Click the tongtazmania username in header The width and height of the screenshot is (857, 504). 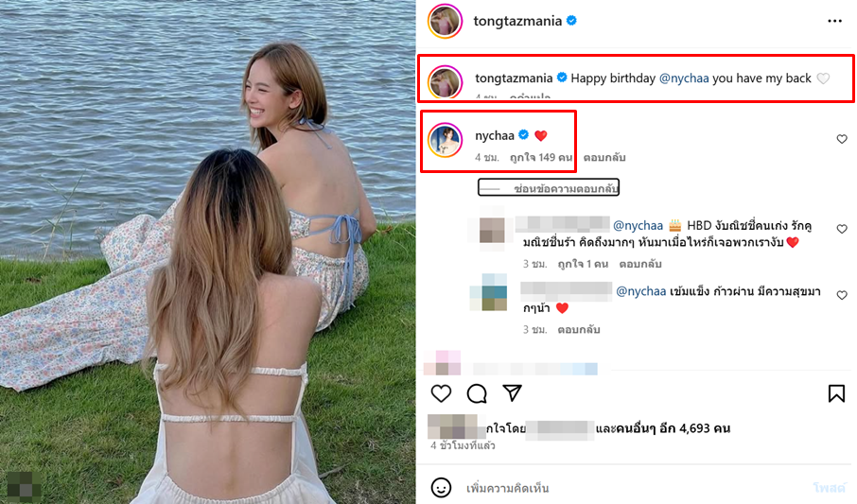pyautogui.click(x=516, y=21)
